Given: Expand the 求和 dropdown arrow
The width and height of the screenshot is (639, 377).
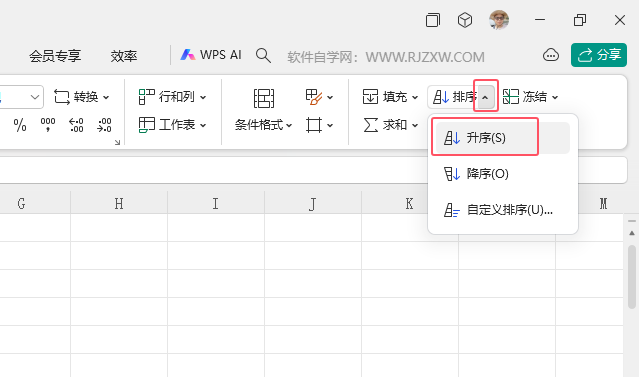Looking at the screenshot, I should click(x=415, y=125).
